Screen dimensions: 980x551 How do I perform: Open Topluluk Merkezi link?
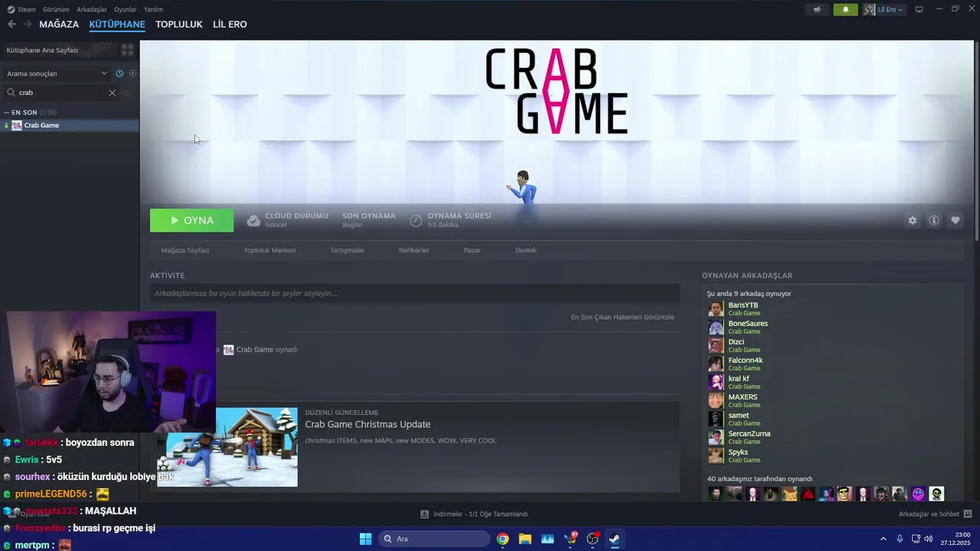click(269, 250)
